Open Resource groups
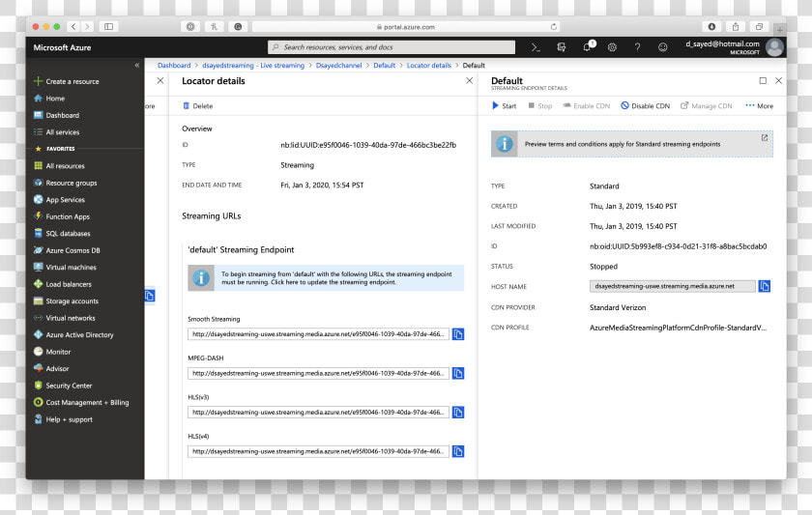This screenshot has width=812, height=515. (x=66, y=183)
